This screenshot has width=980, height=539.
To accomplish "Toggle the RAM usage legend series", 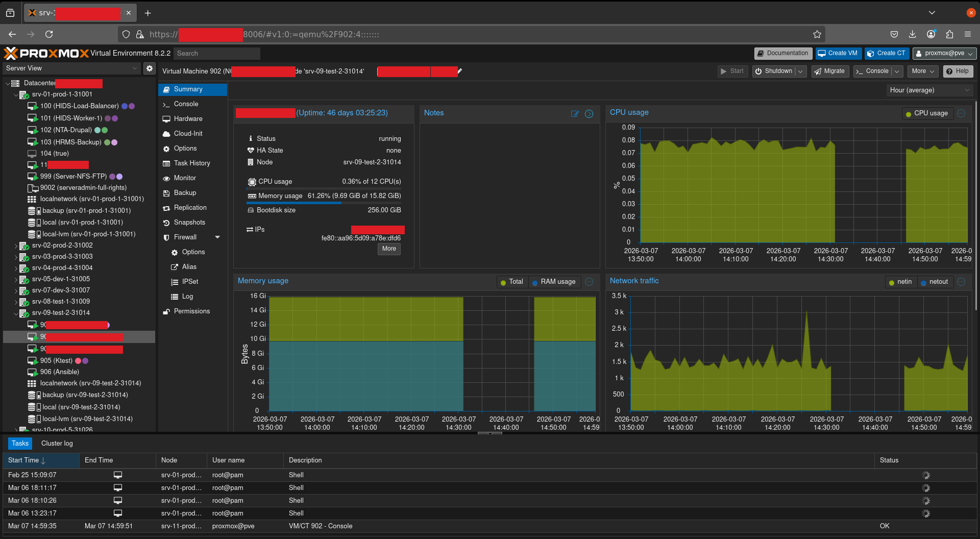I will pos(554,282).
